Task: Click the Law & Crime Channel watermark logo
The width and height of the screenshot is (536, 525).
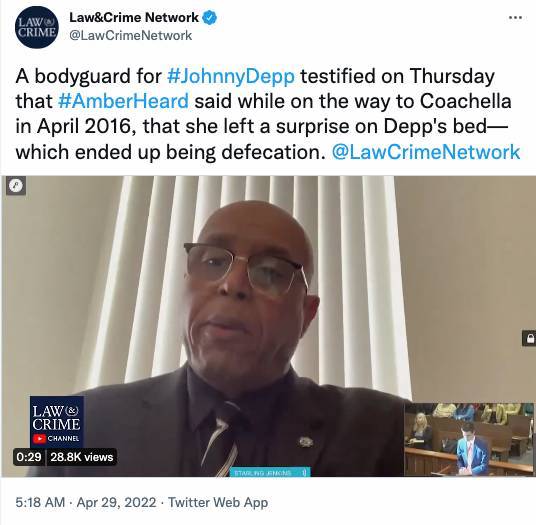Action: 57,422
